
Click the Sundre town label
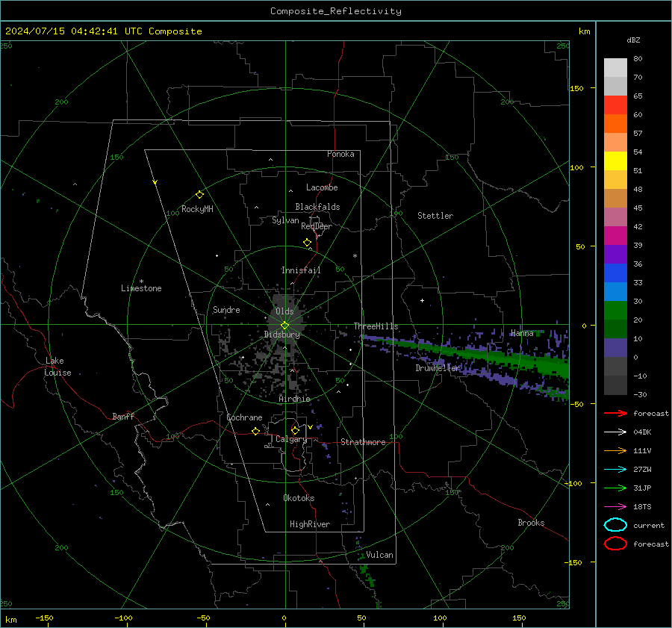click(x=226, y=309)
